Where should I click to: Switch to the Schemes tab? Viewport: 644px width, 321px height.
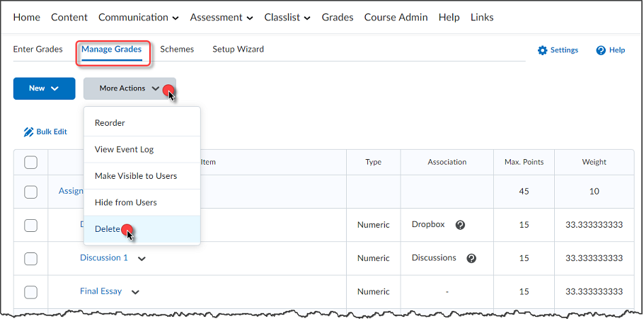(x=177, y=49)
